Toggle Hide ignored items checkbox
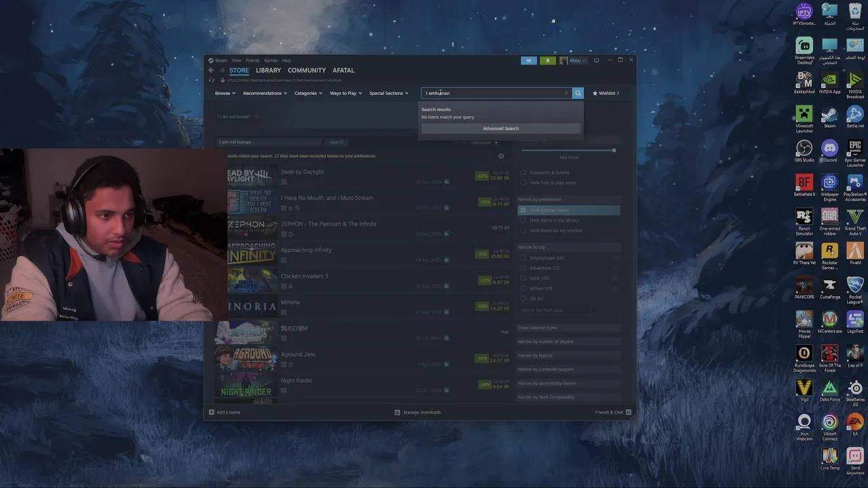This screenshot has width=868, height=488. point(524,210)
